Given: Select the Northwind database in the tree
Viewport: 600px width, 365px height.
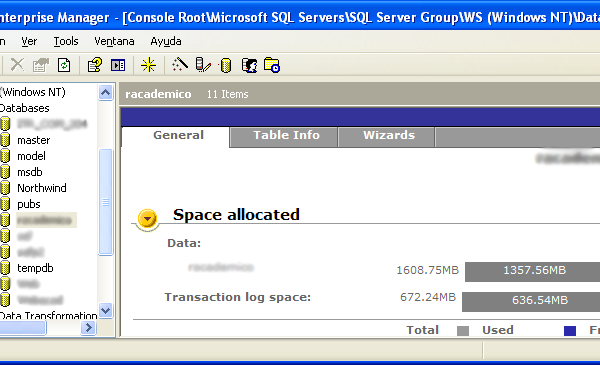Looking at the screenshot, I should 42,188.
